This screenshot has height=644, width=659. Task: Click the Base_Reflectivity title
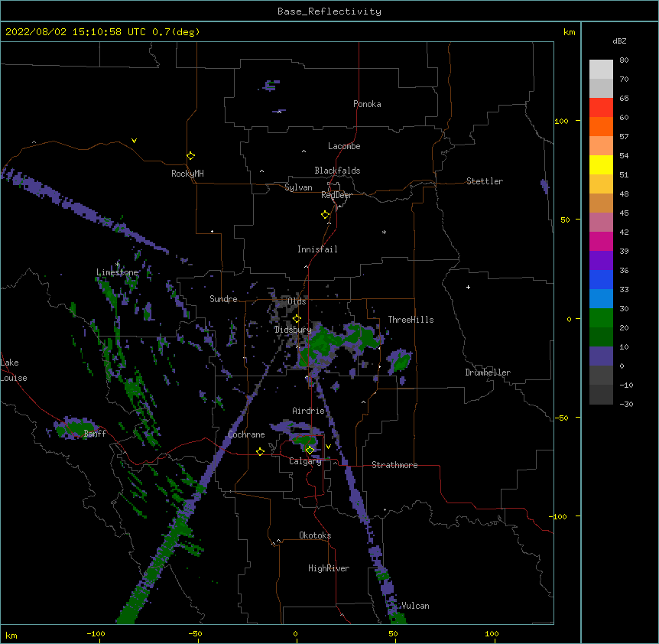click(x=329, y=11)
